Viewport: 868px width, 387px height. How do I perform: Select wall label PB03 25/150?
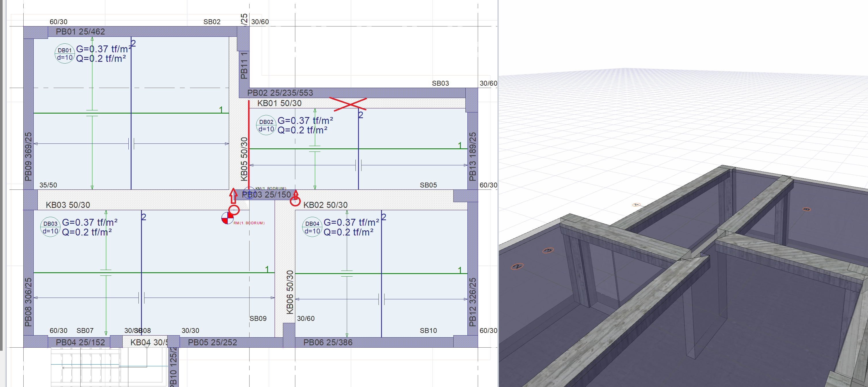(x=266, y=195)
